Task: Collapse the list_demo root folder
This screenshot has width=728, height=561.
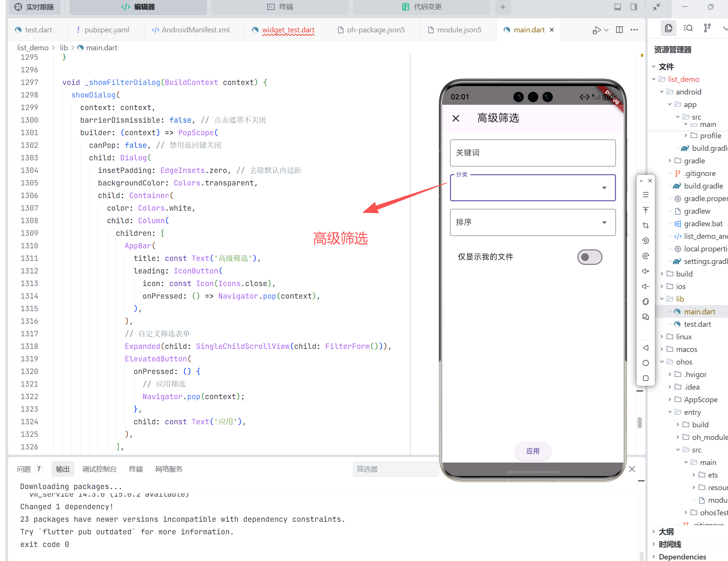Action: pyautogui.click(x=654, y=79)
